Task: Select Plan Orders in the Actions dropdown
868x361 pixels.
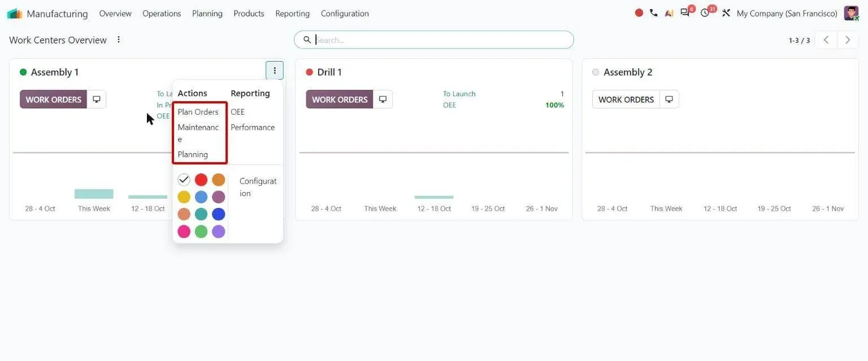Action: coord(198,112)
